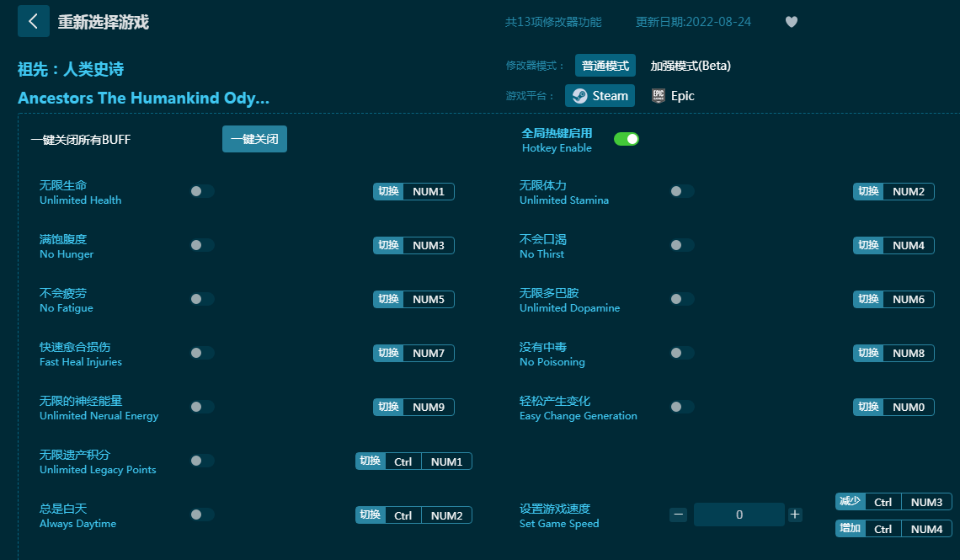Enable the No Poisoning switch

click(682, 353)
